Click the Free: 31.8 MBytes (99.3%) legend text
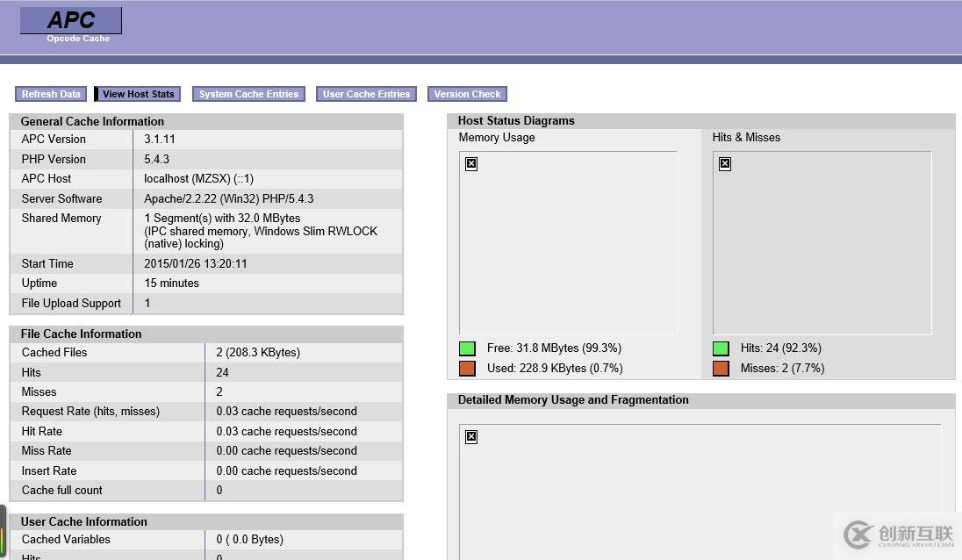962x560 pixels. pyautogui.click(x=554, y=348)
